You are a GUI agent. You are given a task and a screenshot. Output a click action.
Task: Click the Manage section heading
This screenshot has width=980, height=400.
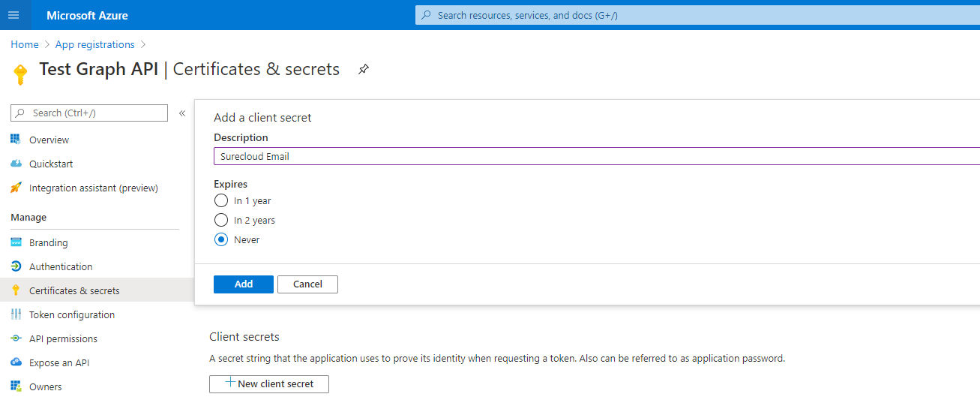tap(28, 218)
